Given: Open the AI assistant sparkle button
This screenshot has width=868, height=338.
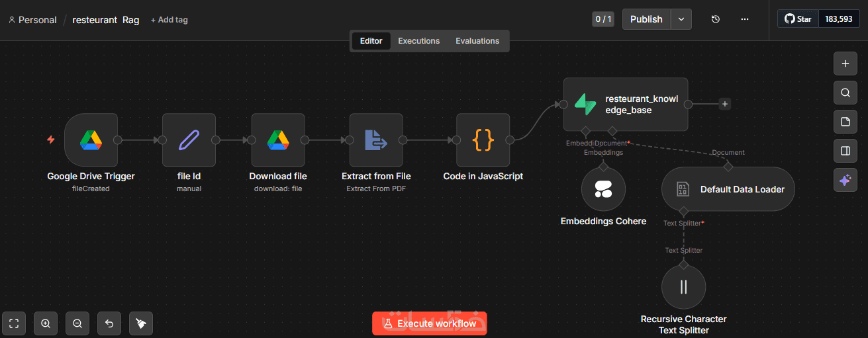Looking at the screenshot, I should tap(845, 180).
